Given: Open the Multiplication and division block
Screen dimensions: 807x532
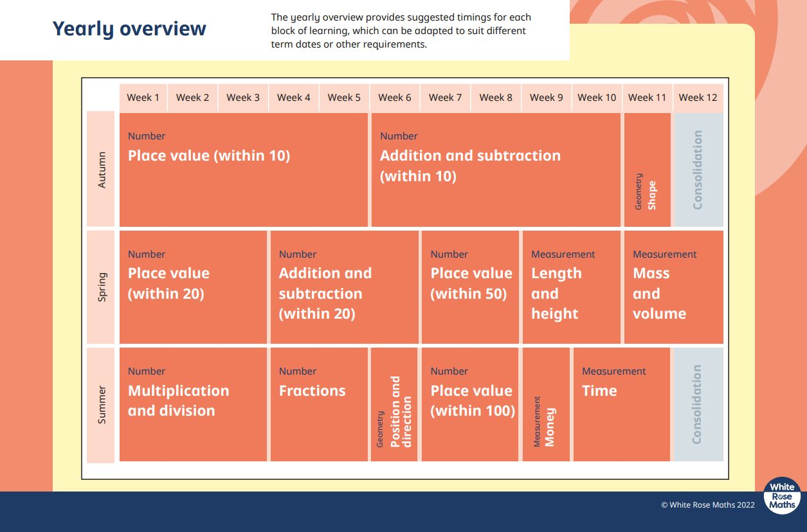Looking at the screenshot, I should click(x=193, y=405).
